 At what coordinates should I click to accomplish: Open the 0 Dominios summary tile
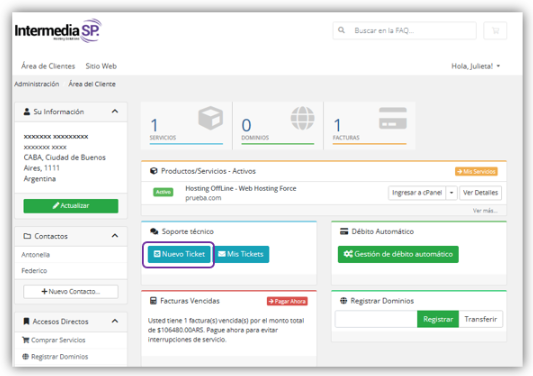(x=278, y=126)
